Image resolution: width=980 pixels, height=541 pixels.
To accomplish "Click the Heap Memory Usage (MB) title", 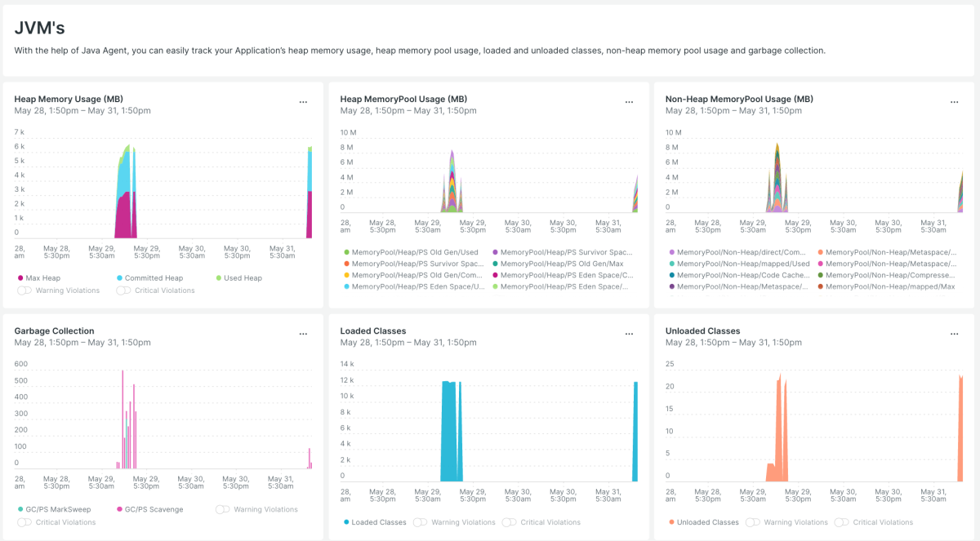I will pyautogui.click(x=69, y=100).
